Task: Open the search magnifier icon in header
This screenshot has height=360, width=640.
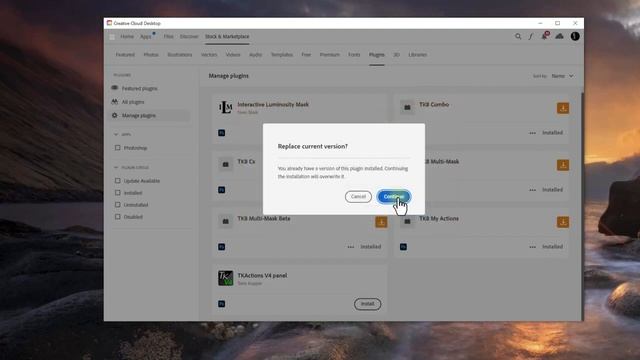Action: [x=518, y=36]
